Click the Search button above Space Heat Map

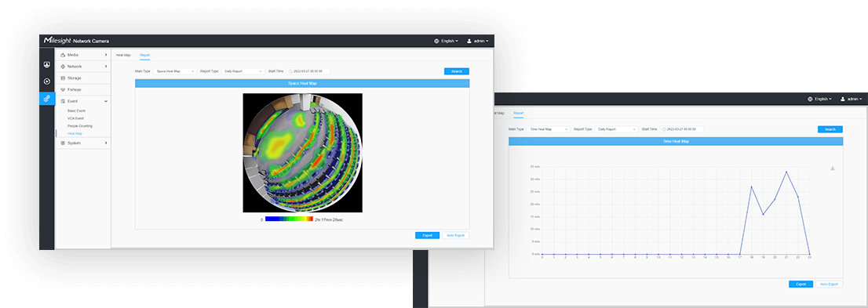(x=457, y=71)
